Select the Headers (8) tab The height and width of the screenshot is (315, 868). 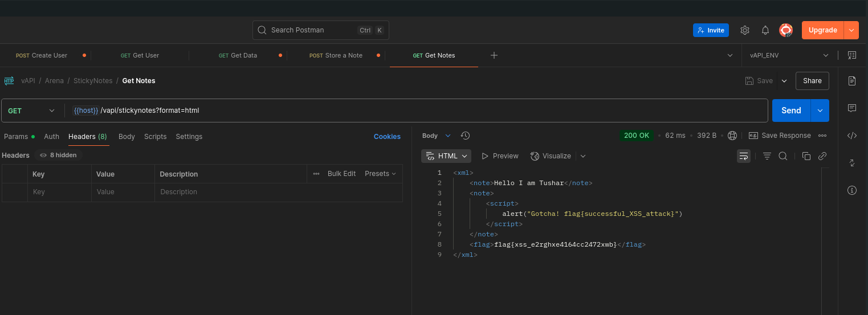coord(88,137)
